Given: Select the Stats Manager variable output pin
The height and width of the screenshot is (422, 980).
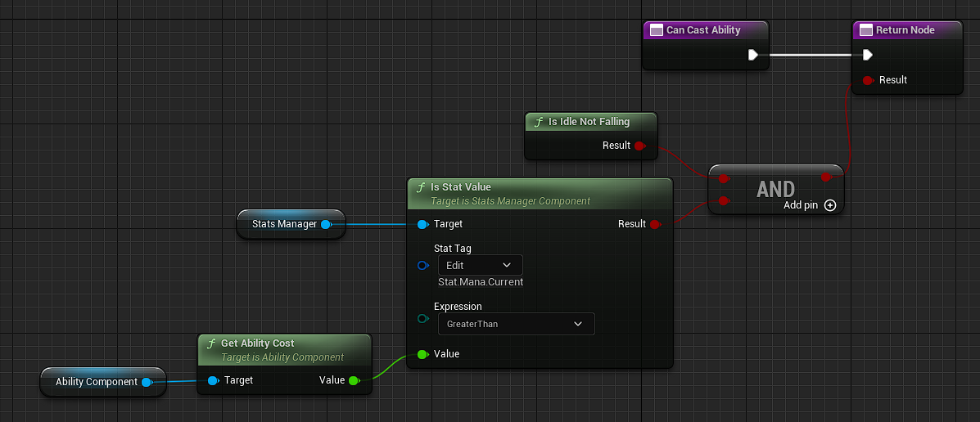Looking at the screenshot, I should [x=326, y=224].
